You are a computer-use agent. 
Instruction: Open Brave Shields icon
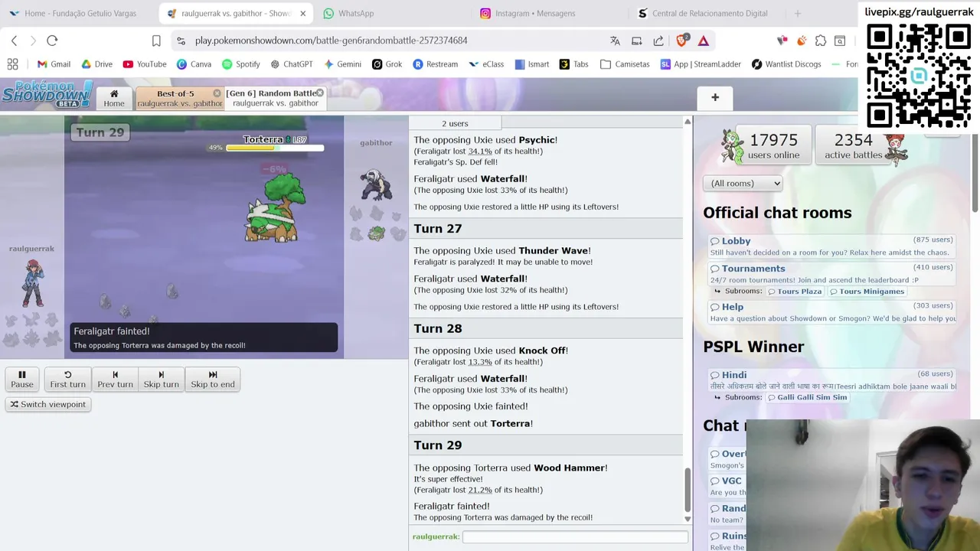tap(681, 41)
